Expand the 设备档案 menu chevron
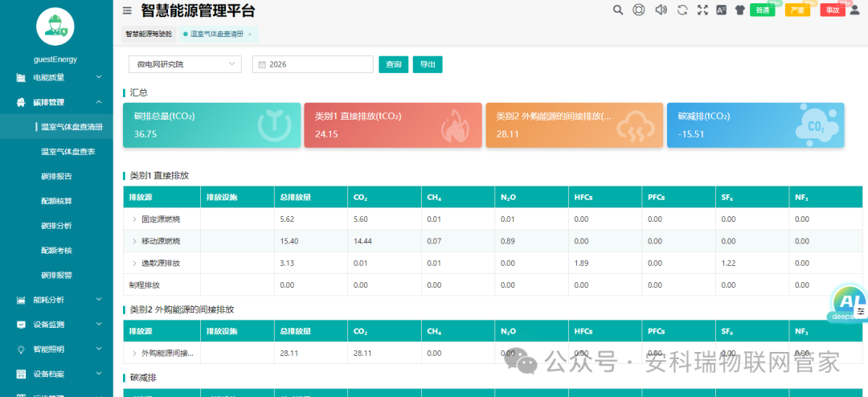Image resolution: width=868 pixels, height=397 pixels. pyautogui.click(x=99, y=374)
